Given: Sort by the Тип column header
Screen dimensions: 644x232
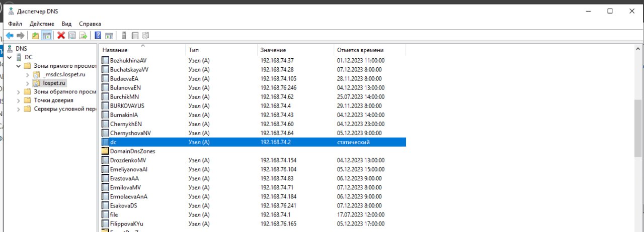Looking at the screenshot, I should tap(221, 50).
